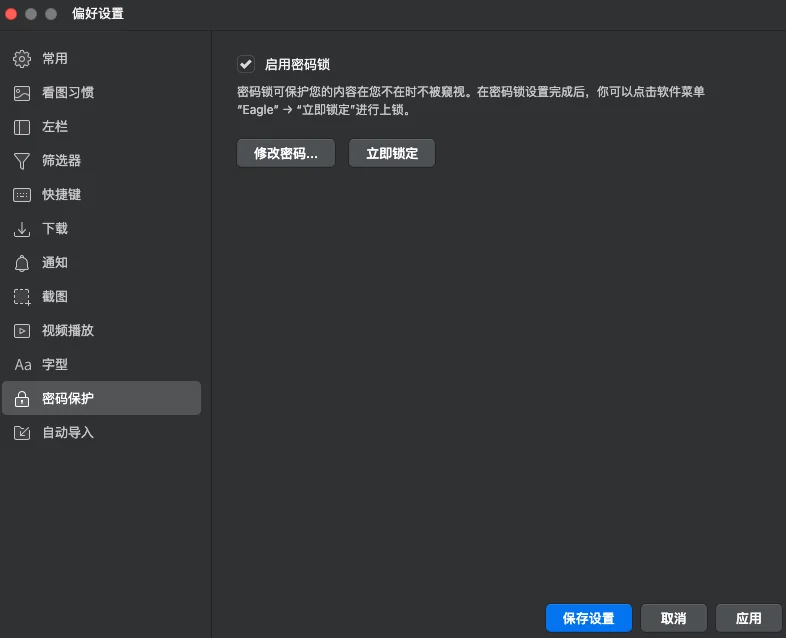Viewport: 786px width, 638px height.
Task: Go to the 自动导入 settings page
Action: [x=67, y=433]
